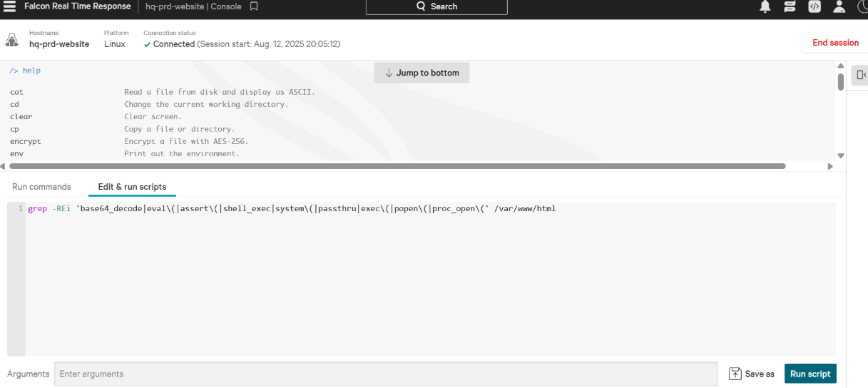
Task: Click the Linux platform value
Action: [x=115, y=44]
